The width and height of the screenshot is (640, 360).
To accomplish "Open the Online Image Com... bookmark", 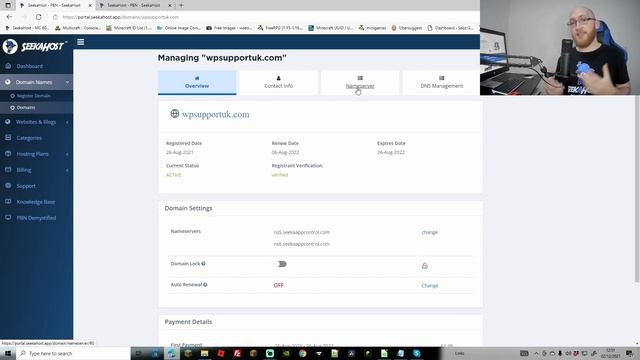I will (179, 28).
